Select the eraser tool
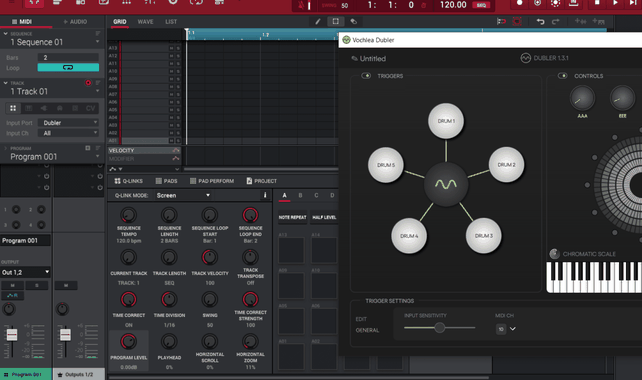 (x=353, y=21)
